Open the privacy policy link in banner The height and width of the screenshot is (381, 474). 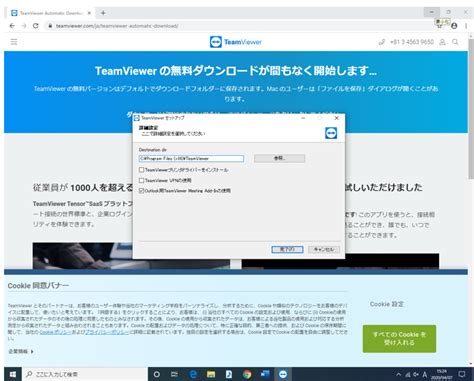107,332
